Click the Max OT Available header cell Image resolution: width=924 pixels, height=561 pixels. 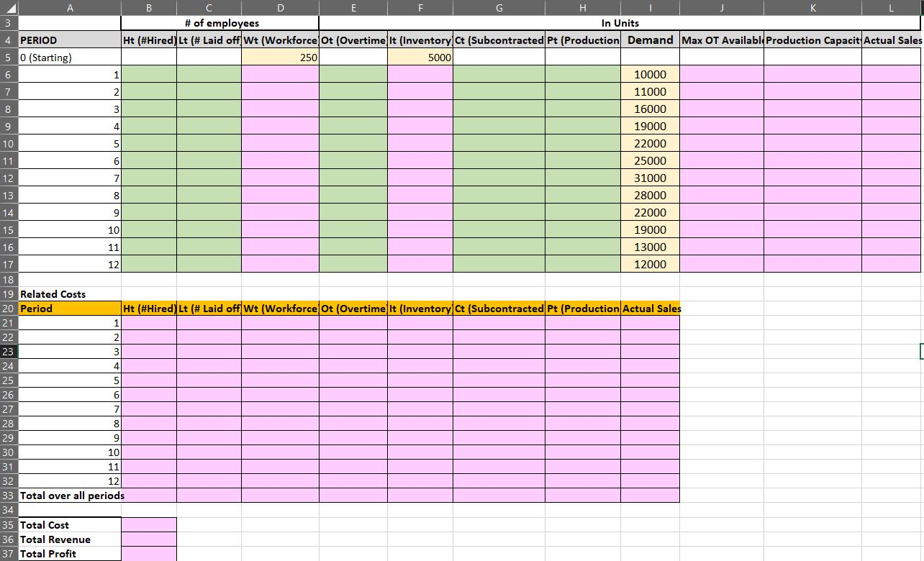pyautogui.click(x=720, y=40)
